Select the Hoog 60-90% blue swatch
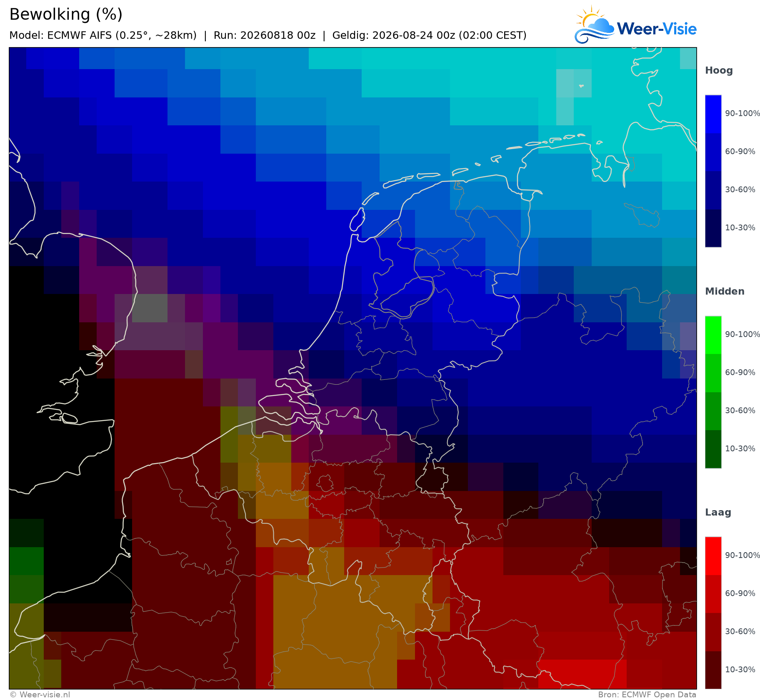Image resolution: width=760 pixels, height=700 pixels. tap(713, 152)
